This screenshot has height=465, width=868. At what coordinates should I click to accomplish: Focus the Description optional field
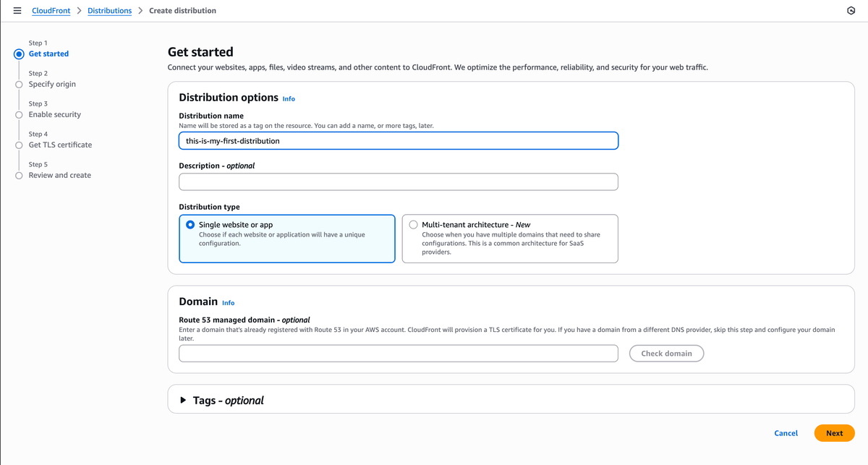click(398, 182)
